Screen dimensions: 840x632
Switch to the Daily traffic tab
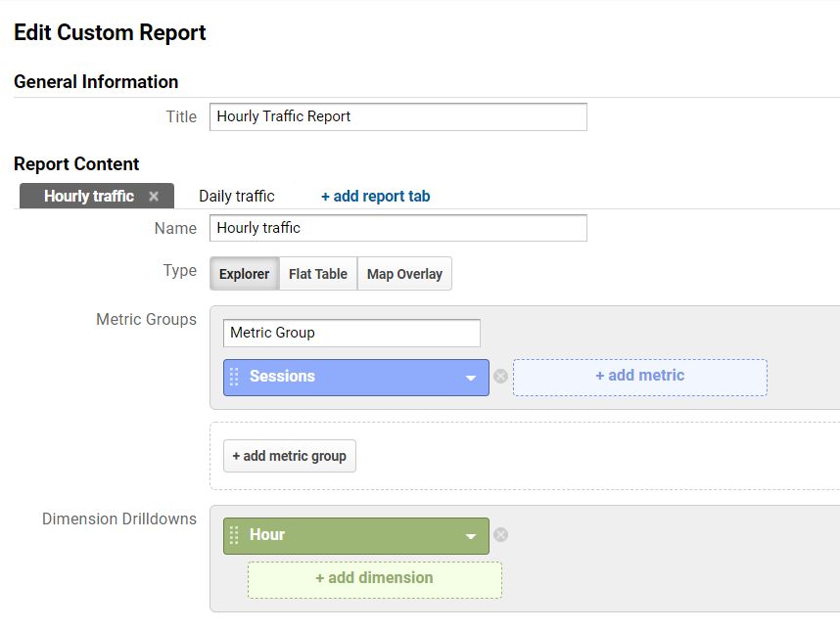pyautogui.click(x=236, y=196)
